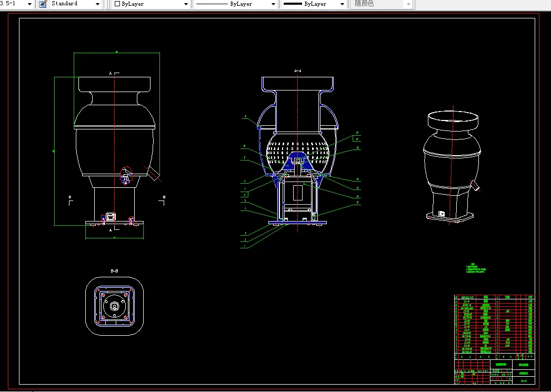Image resolution: width=551 pixels, height=392 pixels.
Task: Click the angled outlet pipe on front view
Action: click(152, 173)
